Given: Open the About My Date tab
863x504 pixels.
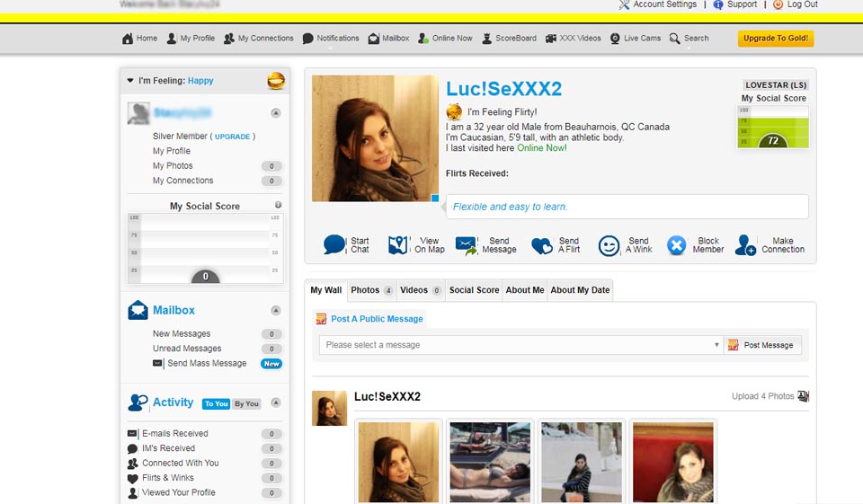Looking at the screenshot, I should pos(580,290).
